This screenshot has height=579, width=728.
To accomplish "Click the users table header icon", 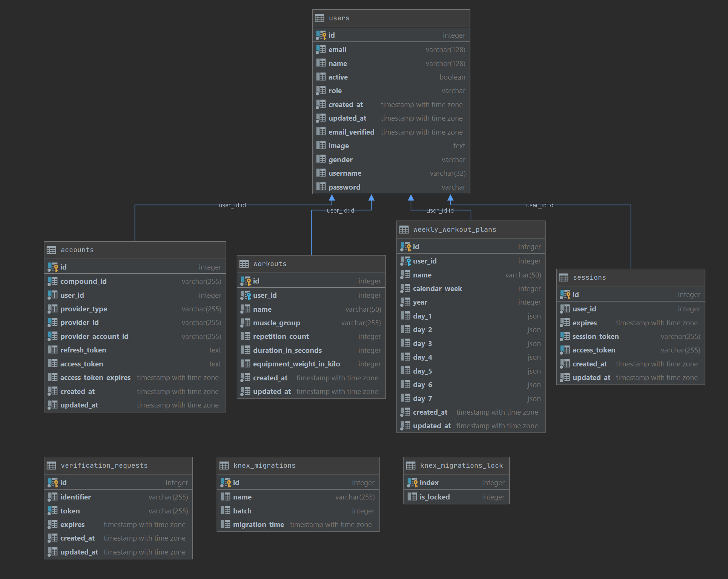I will (x=319, y=18).
